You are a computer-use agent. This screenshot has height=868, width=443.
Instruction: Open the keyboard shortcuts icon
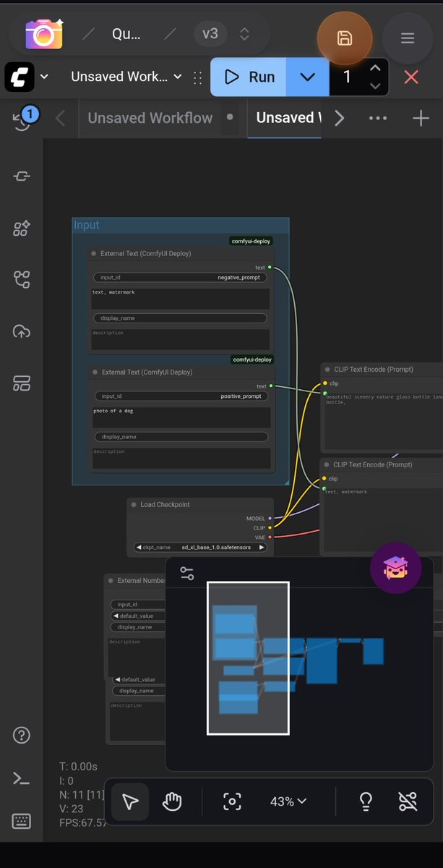click(22, 821)
